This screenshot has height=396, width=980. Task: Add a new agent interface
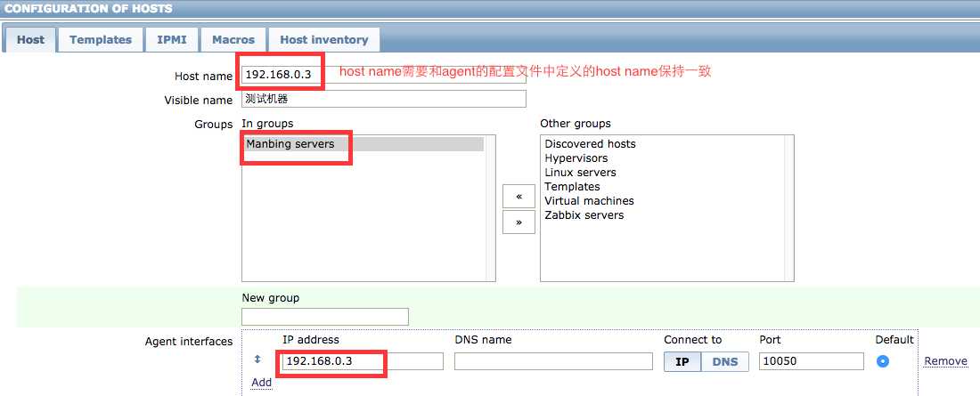261,383
